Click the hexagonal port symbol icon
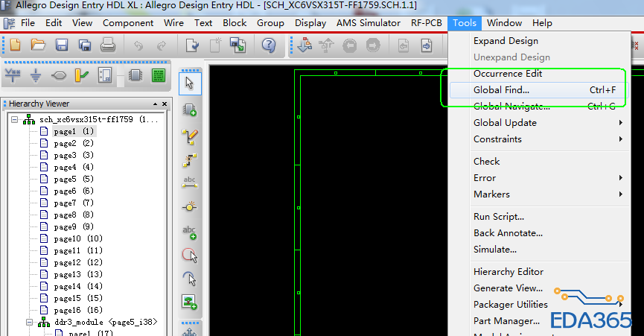The width and height of the screenshot is (644, 336). point(59,76)
